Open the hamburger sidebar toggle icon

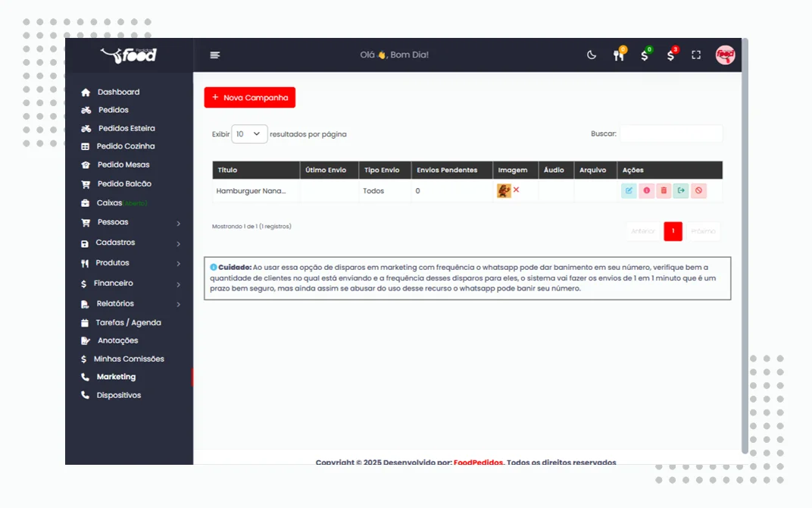[215, 55]
